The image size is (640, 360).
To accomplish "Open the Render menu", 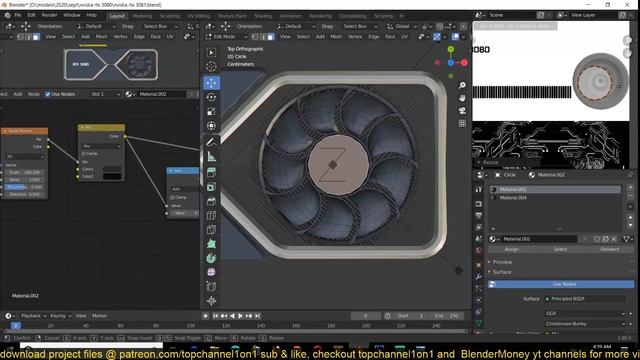I will [49, 15].
